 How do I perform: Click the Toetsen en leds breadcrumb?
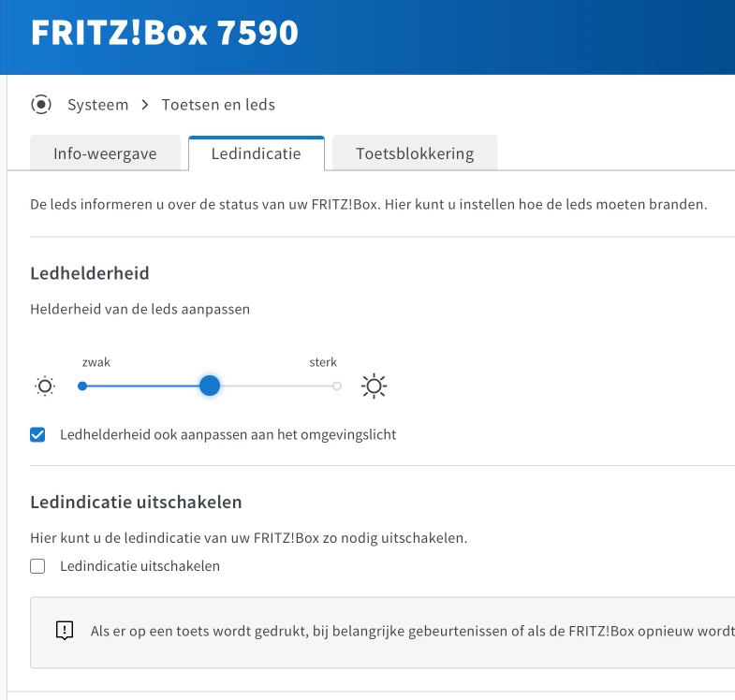(x=218, y=105)
